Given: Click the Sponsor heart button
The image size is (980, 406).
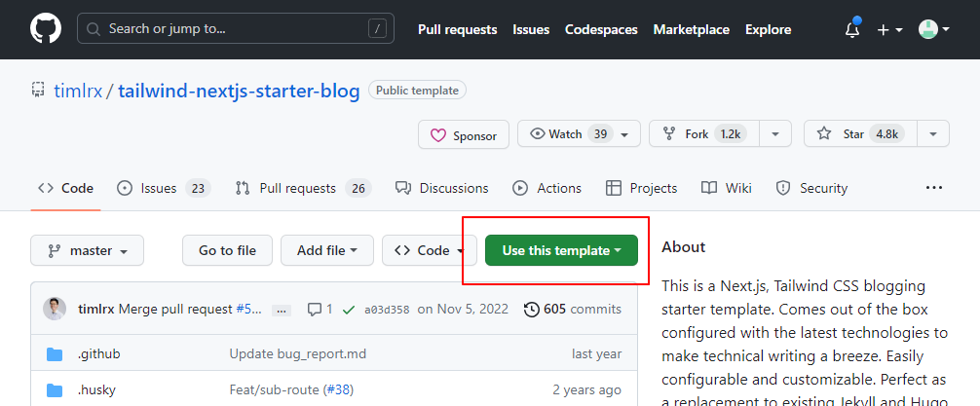Looking at the screenshot, I should pyautogui.click(x=464, y=134).
